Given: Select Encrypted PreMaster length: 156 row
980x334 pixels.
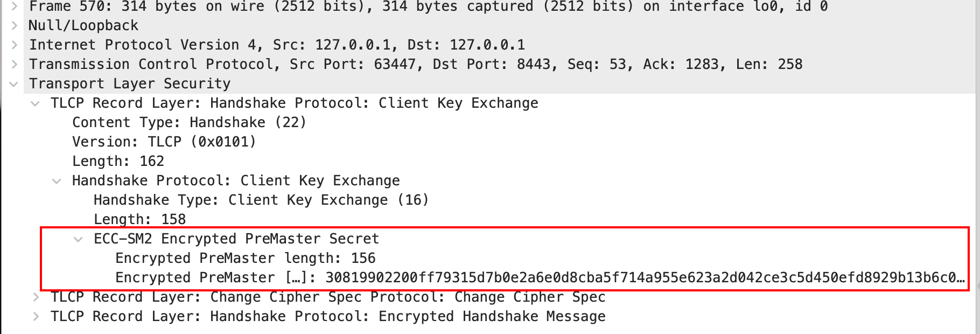Looking at the screenshot, I should pos(245,258).
